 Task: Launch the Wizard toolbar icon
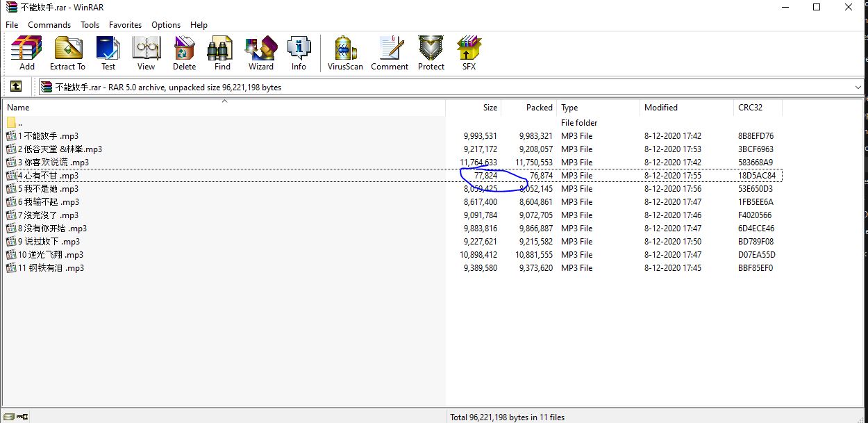[260, 53]
